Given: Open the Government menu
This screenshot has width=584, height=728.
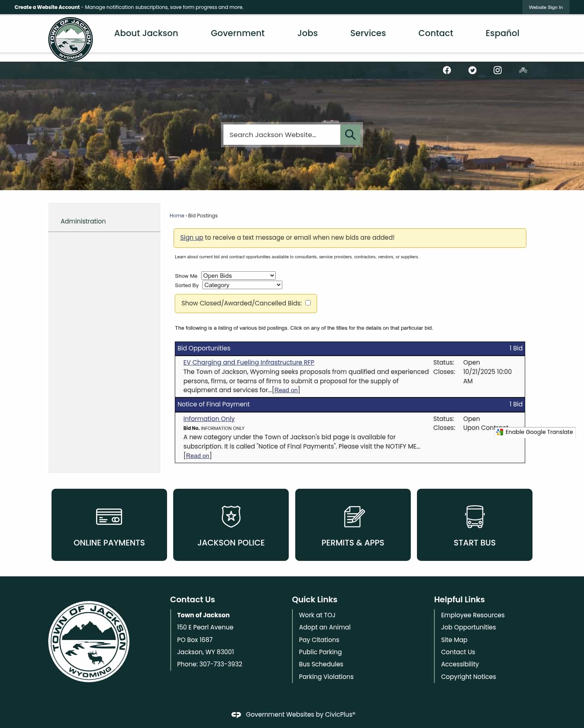Looking at the screenshot, I should 238,33.
